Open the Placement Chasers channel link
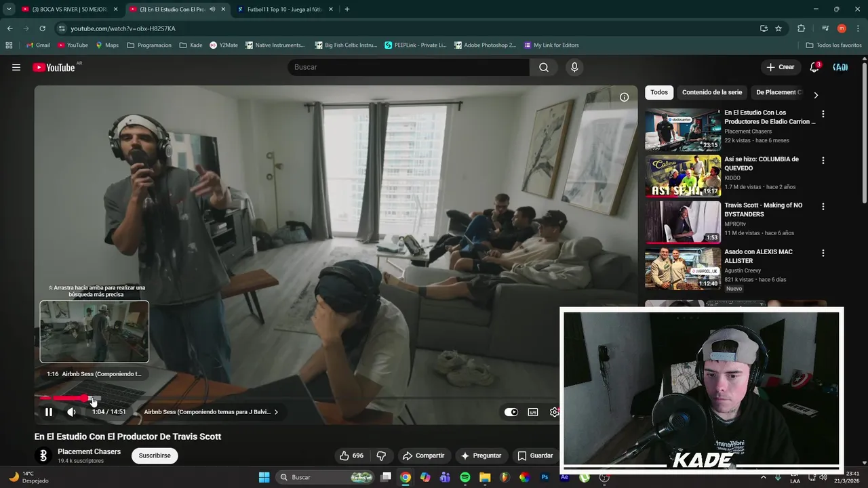This screenshot has height=488, width=868. point(89,452)
